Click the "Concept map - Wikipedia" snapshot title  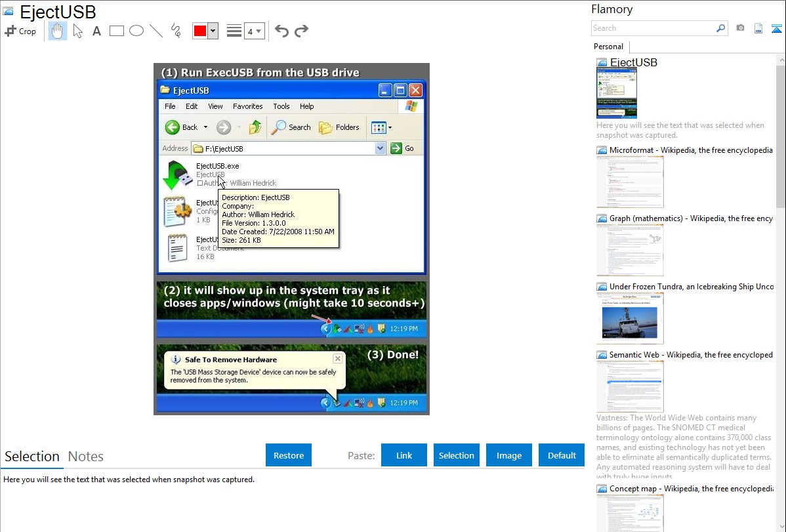click(691, 489)
